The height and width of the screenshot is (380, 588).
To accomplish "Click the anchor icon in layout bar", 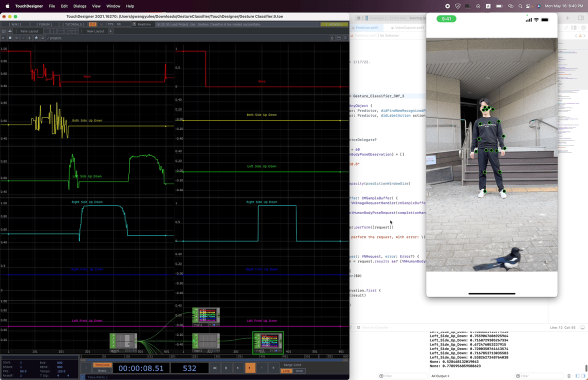I will coord(10,31).
